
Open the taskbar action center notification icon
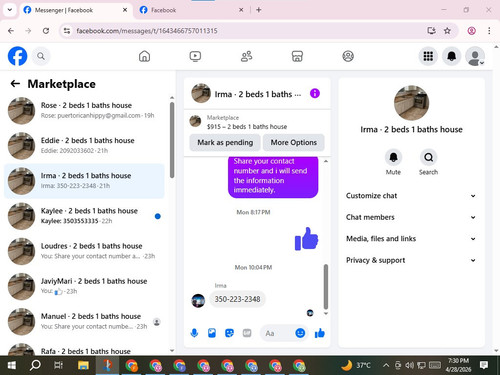(x=484, y=365)
